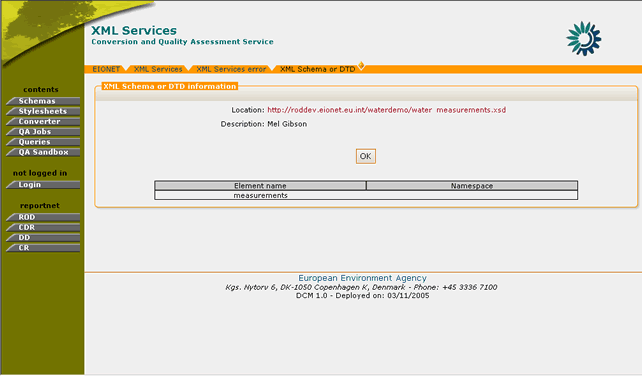Open the QA Sandbox menu item
This screenshot has height=376, width=642.
click(43, 152)
